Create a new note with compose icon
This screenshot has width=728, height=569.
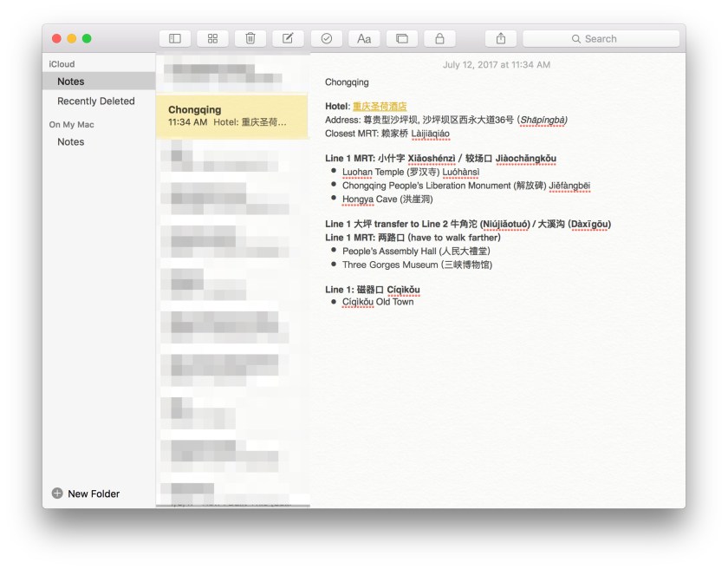(x=288, y=38)
